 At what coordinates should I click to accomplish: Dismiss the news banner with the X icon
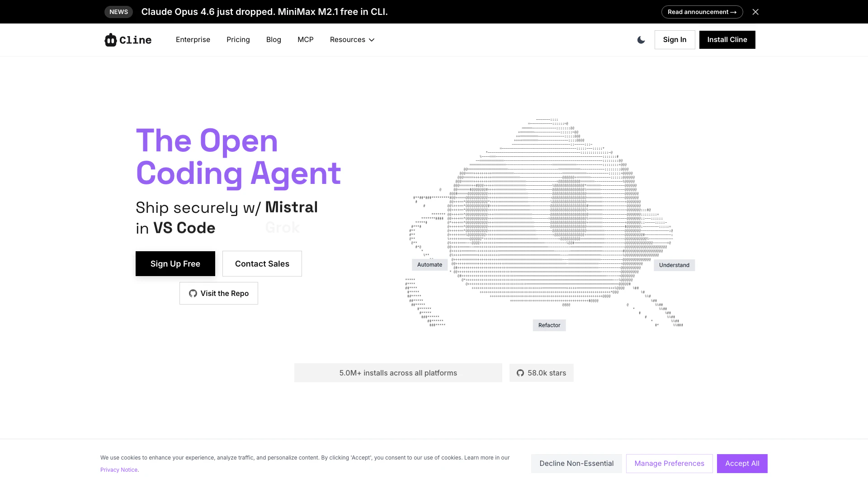tap(755, 12)
